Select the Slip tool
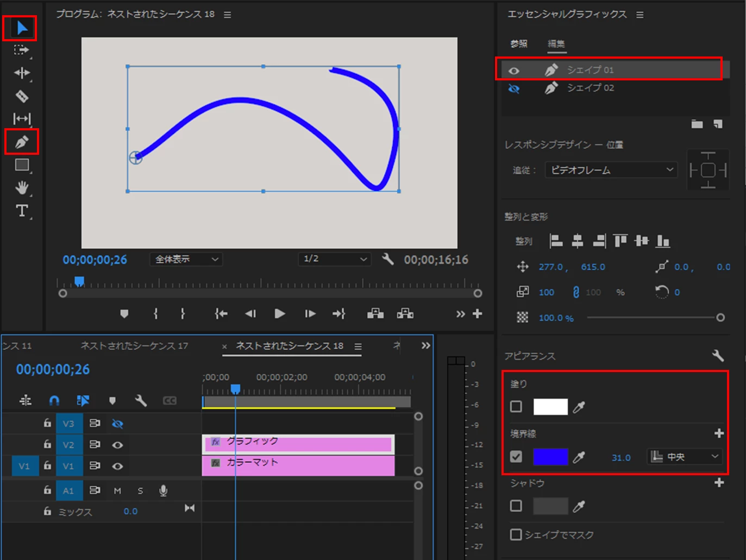 (x=22, y=118)
